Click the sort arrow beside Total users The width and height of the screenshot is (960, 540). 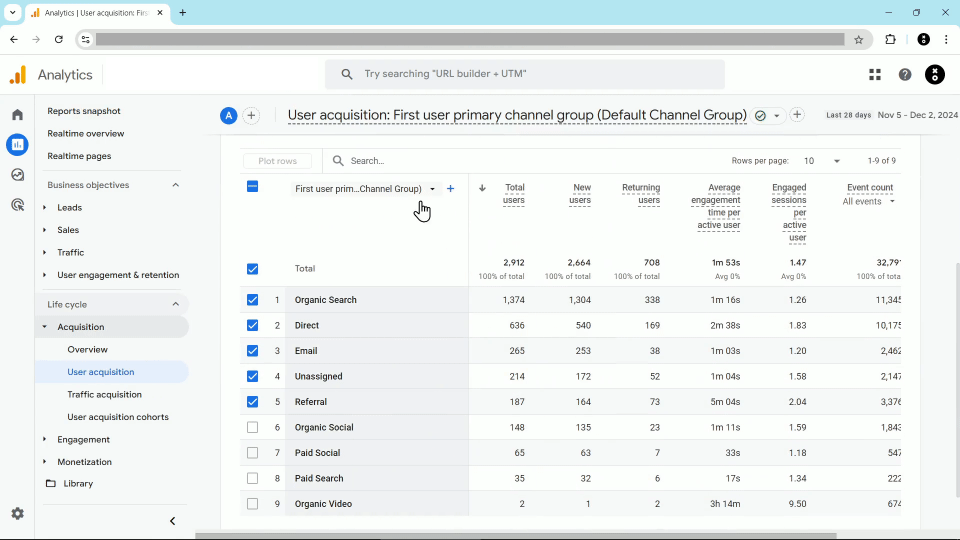tap(482, 188)
